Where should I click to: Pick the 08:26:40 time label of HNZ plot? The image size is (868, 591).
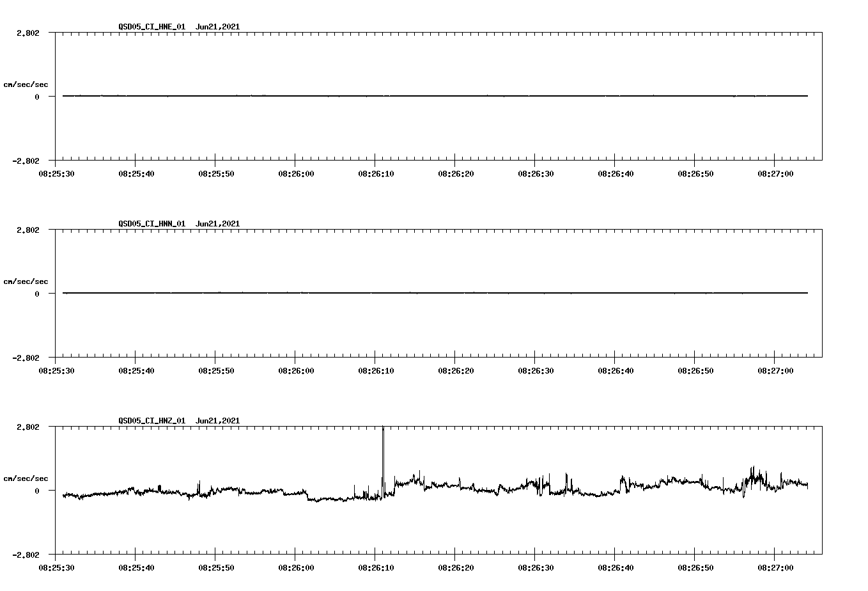click(x=615, y=568)
